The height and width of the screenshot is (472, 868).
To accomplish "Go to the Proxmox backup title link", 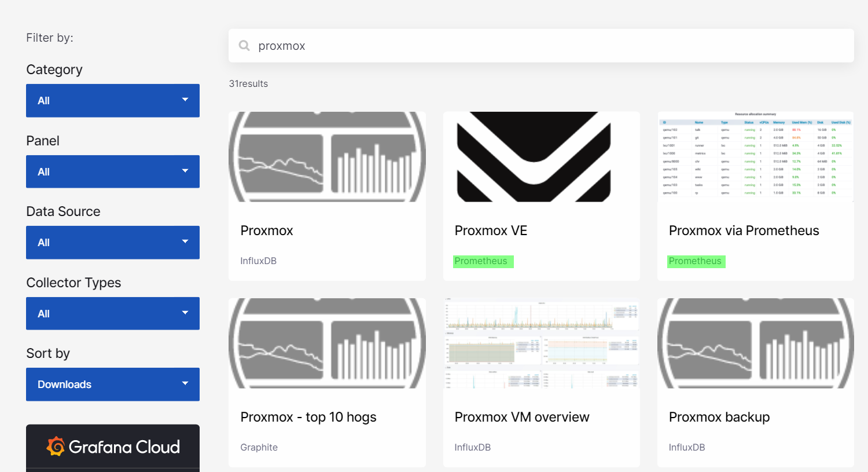I will click(x=719, y=417).
